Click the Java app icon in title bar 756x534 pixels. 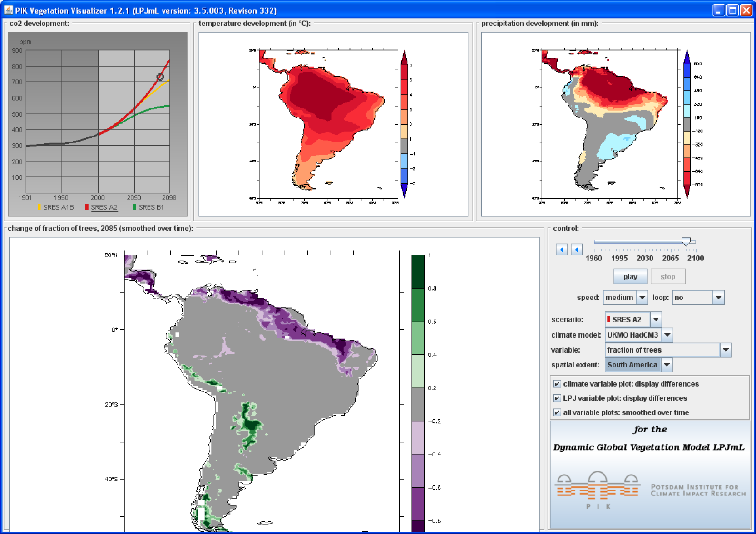coord(8,10)
